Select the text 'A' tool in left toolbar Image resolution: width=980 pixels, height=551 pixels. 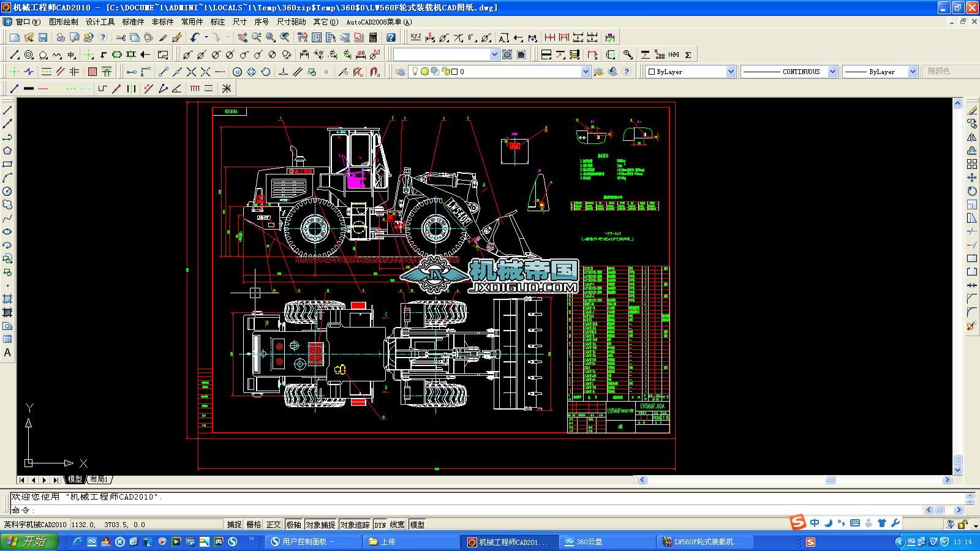[x=7, y=353]
